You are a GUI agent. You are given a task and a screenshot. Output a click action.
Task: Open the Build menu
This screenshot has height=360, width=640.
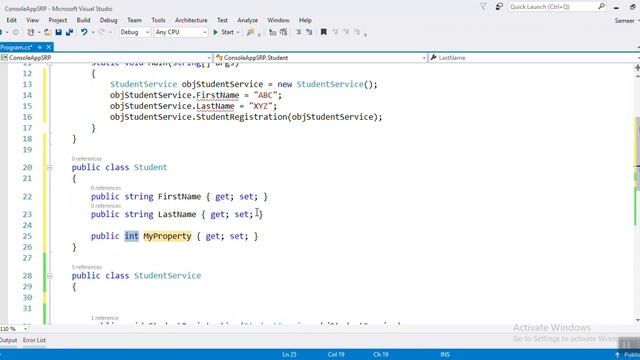tap(83, 20)
